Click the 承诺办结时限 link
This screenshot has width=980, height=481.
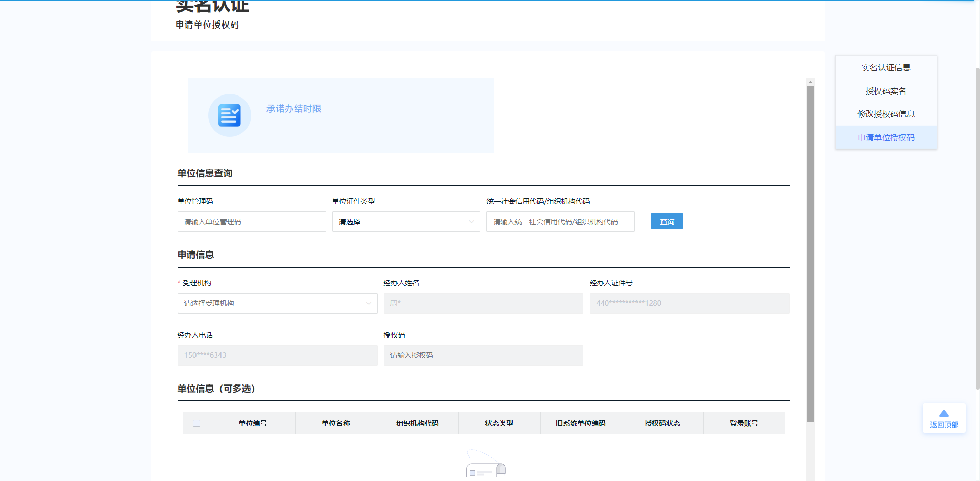293,109
